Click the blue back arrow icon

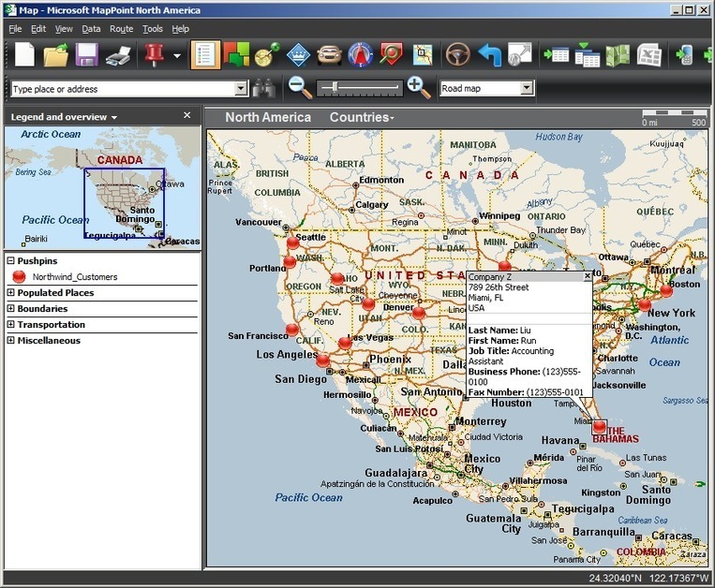(x=489, y=55)
